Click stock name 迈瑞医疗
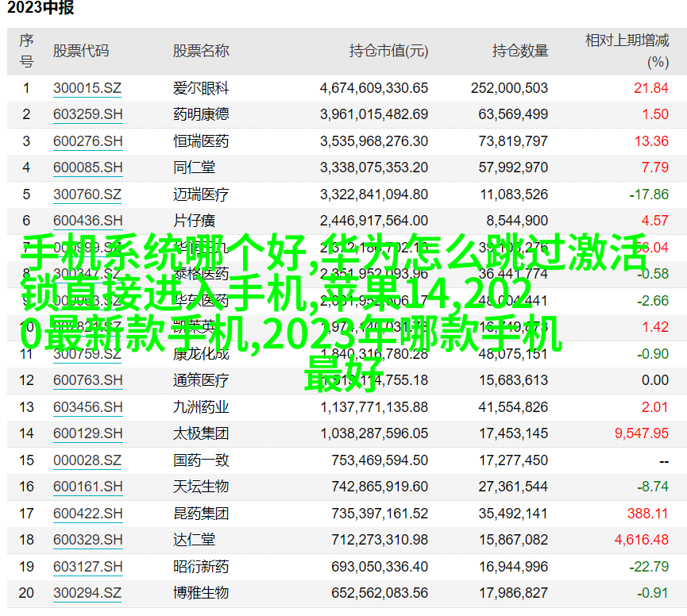 pyautogui.click(x=201, y=194)
